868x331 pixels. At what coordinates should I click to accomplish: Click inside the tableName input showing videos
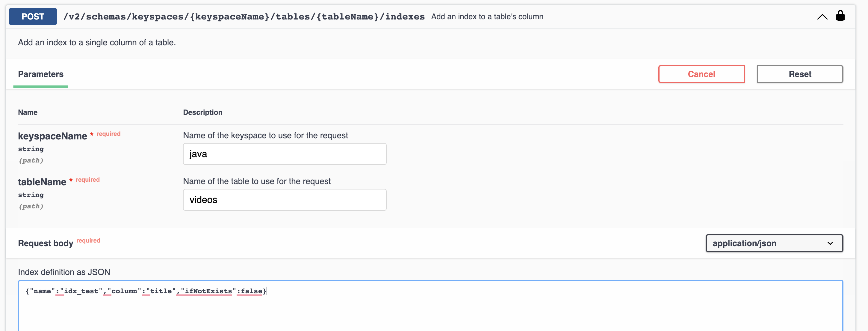tap(285, 200)
